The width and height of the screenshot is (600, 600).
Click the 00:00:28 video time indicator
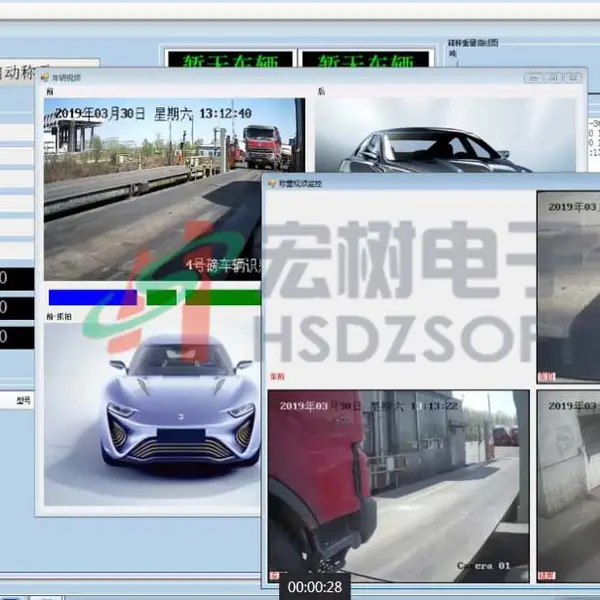315,587
